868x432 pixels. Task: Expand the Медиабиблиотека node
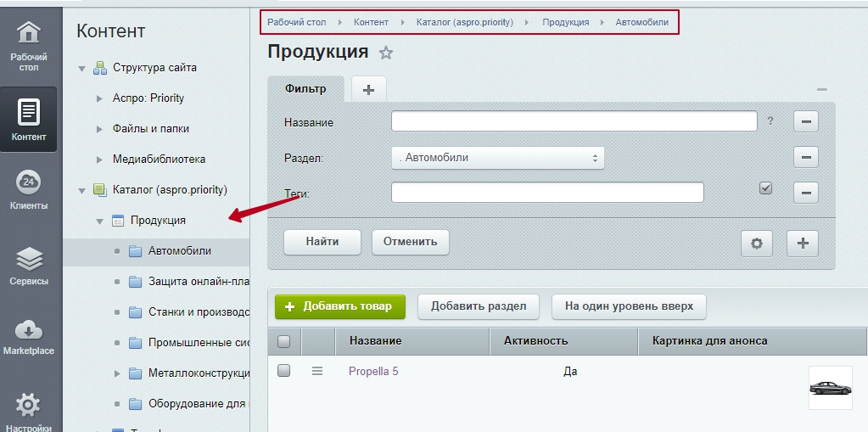[99, 160]
